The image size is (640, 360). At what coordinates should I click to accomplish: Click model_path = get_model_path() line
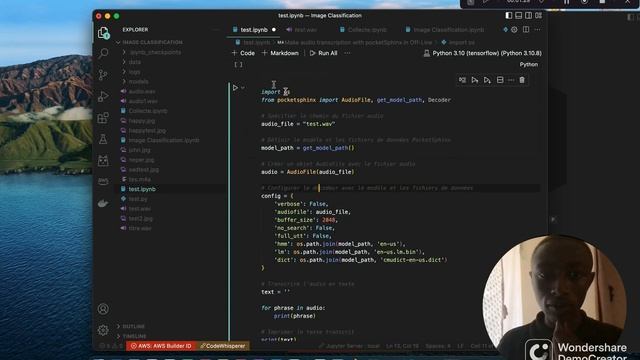(308, 148)
